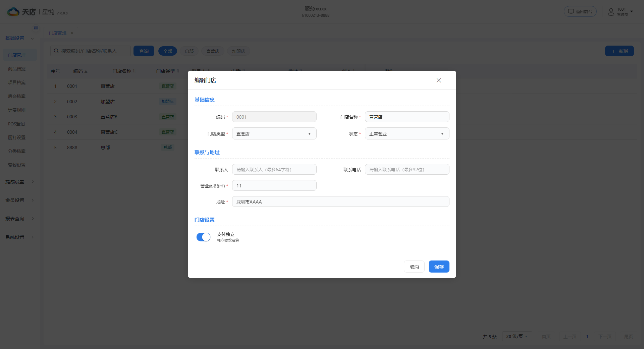The width and height of the screenshot is (644, 349).
Task: Open the 状态 dropdown showing 正常营业
Action: click(407, 133)
